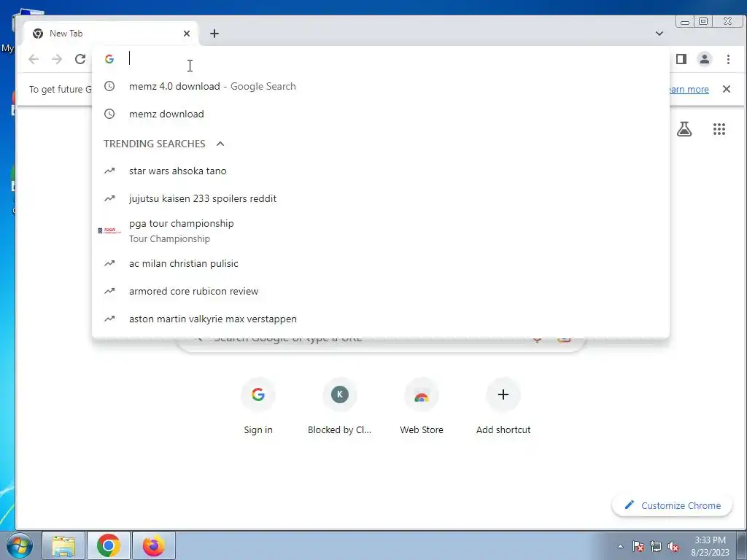Click the Google G icon in omnibox
Screen dimensions: 747x560
point(109,59)
